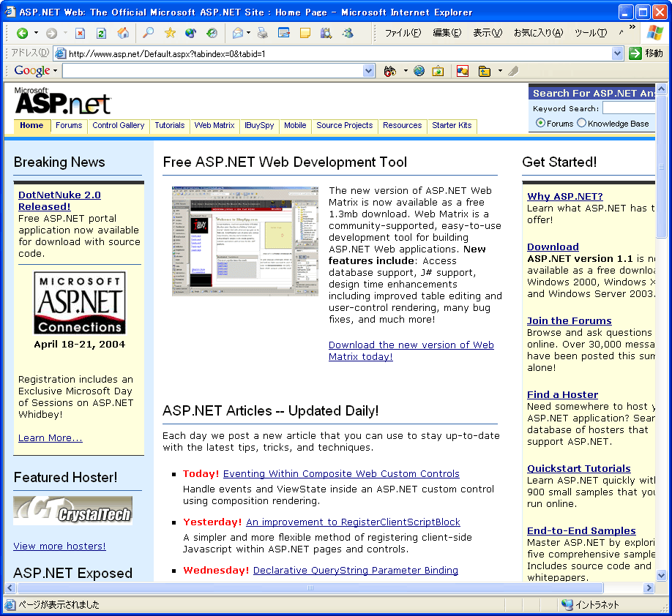
Task: Switch to Starter Kits tab
Action: tap(452, 126)
